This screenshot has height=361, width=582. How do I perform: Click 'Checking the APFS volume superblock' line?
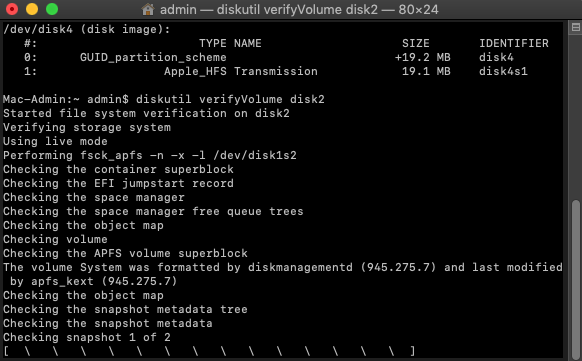pos(125,253)
